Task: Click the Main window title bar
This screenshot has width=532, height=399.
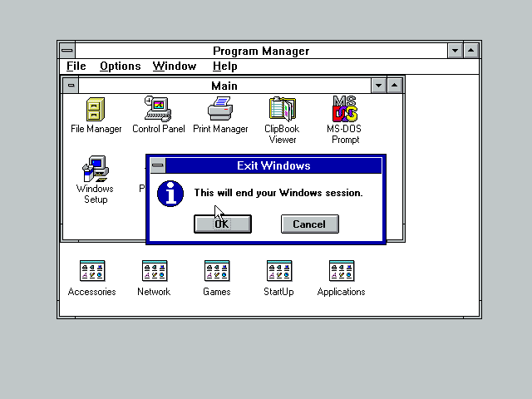Action: [x=224, y=86]
